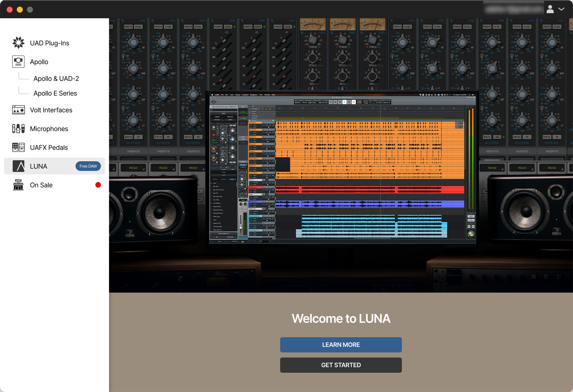Image resolution: width=573 pixels, height=392 pixels.
Task: Click the red notification dot on On Sale
Action: coord(98,185)
